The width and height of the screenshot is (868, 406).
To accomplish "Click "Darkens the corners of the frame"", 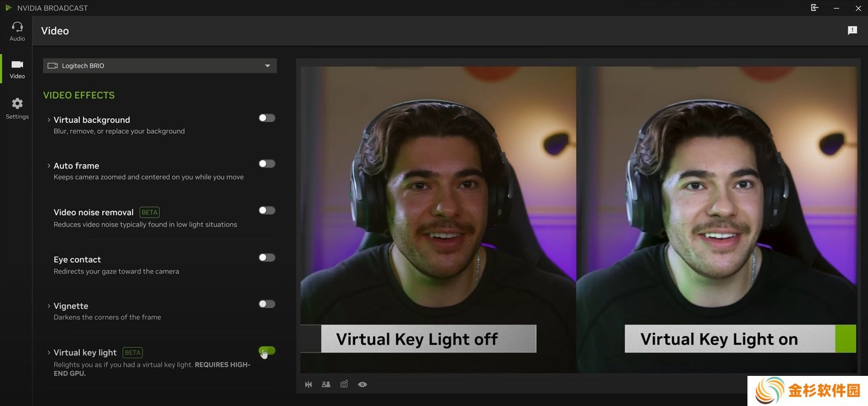I will point(107,317).
